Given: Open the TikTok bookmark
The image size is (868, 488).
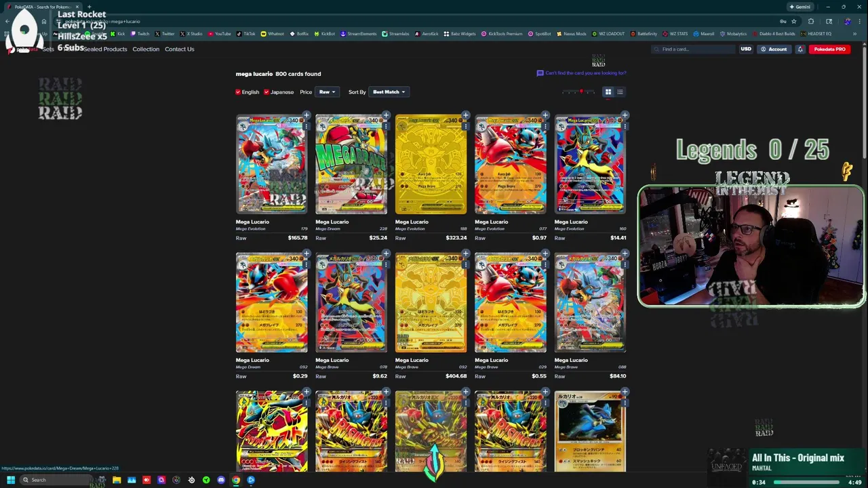Looking at the screenshot, I should [x=246, y=34].
